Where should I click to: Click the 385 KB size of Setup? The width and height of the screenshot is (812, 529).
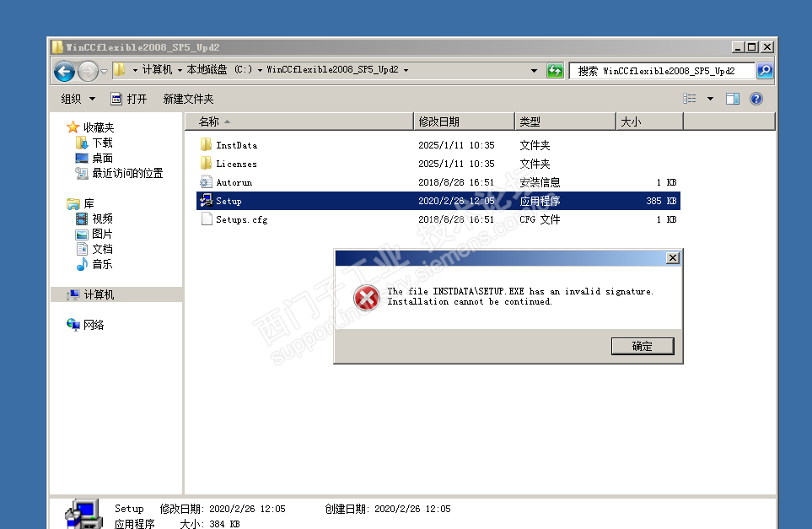coord(661,201)
